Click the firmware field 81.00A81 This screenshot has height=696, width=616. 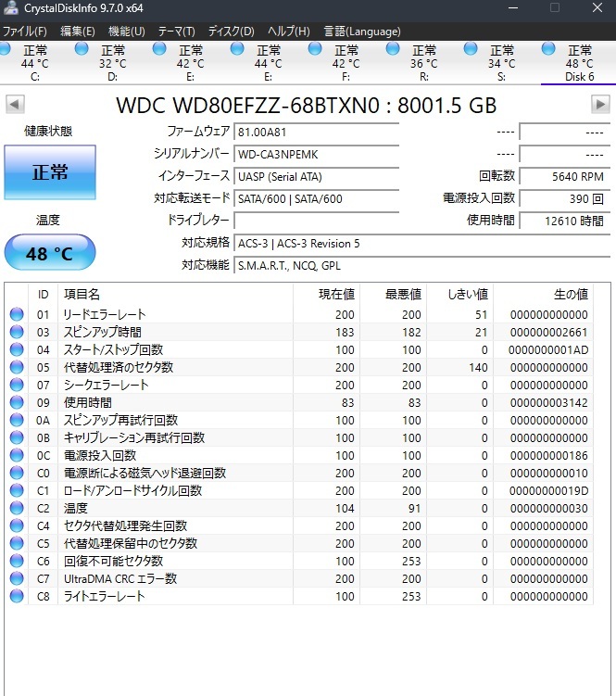pos(317,132)
